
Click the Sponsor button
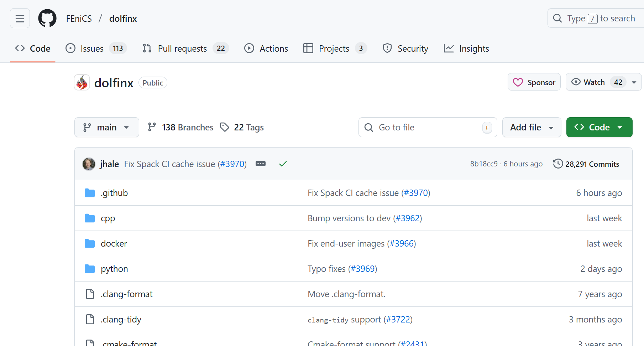point(534,82)
